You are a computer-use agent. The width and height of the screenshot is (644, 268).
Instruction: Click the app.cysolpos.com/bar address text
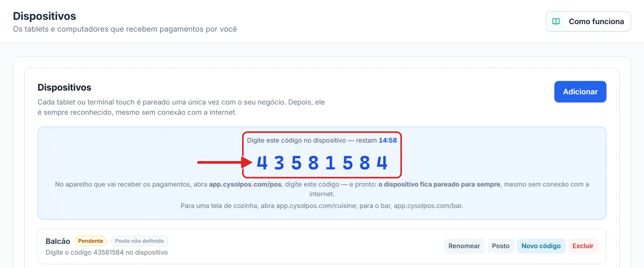pos(428,206)
